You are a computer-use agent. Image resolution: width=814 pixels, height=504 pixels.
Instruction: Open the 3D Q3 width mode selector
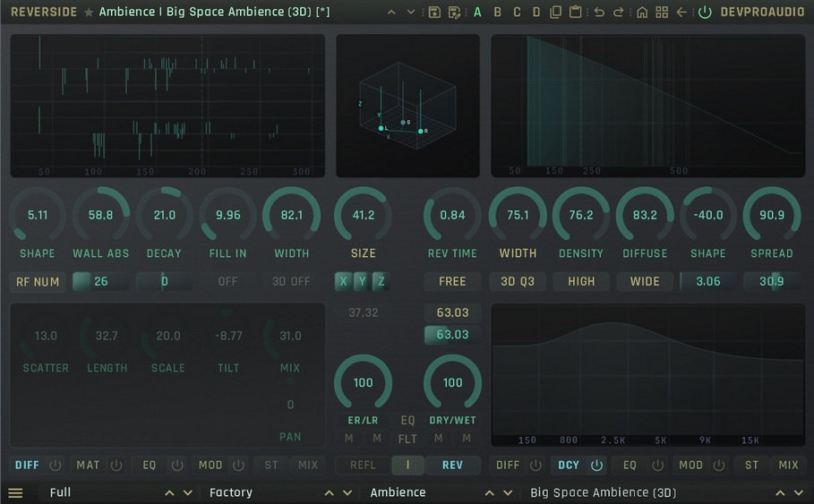click(x=518, y=281)
